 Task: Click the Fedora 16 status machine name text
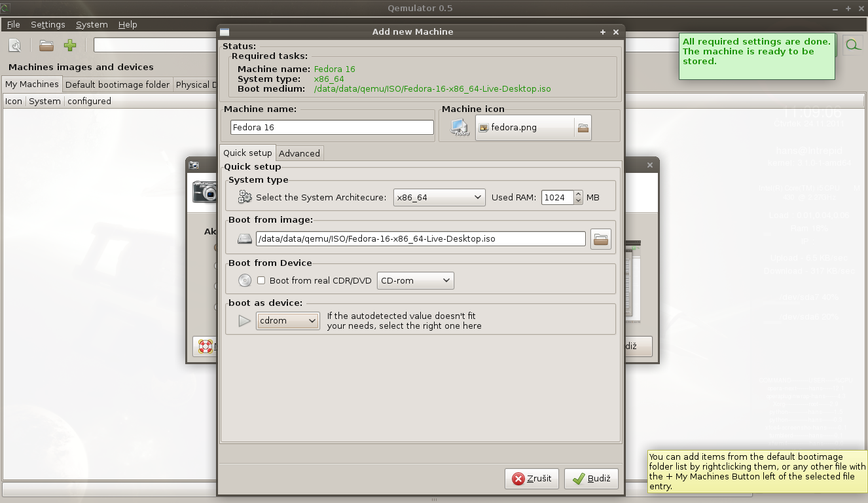pyautogui.click(x=335, y=69)
